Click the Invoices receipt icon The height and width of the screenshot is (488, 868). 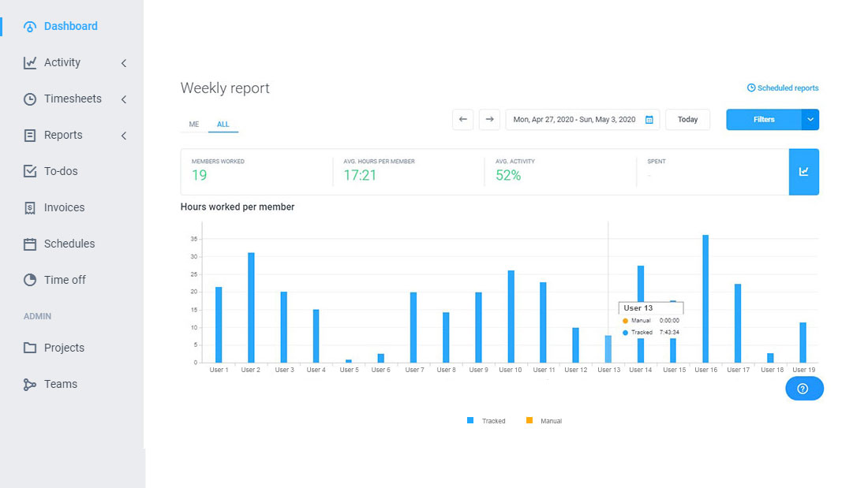[x=30, y=208]
